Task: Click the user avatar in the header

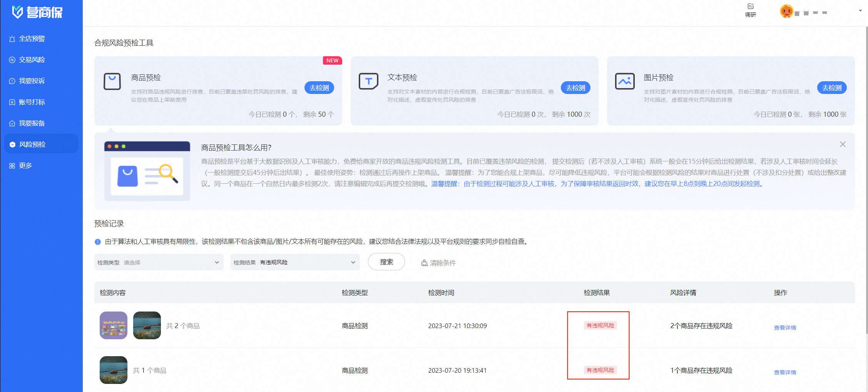Action: tap(786, 11)
